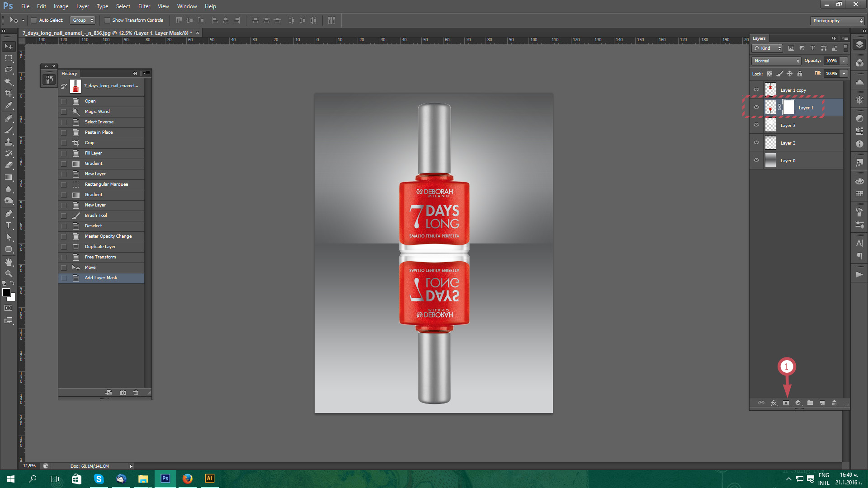Open History panel flyout menu
Screen dimensions: 868x488
pyautogui.click(x=146, y=74)
